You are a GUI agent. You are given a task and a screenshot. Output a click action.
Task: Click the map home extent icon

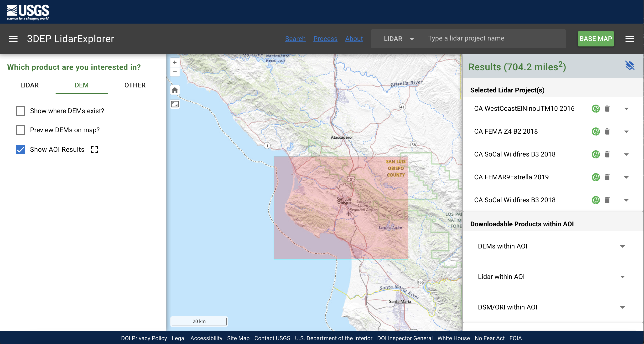[175, 90]
